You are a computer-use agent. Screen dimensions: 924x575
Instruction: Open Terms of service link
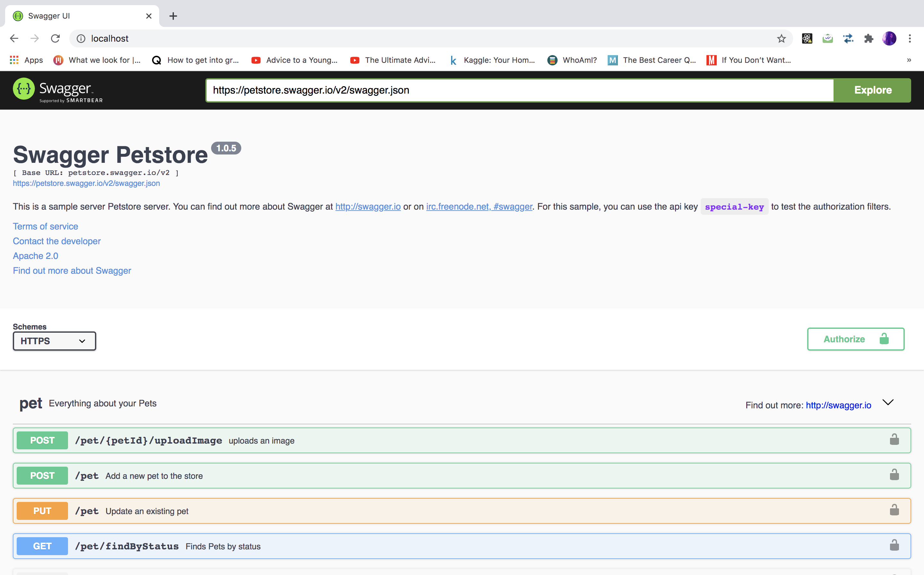point(45,226)
